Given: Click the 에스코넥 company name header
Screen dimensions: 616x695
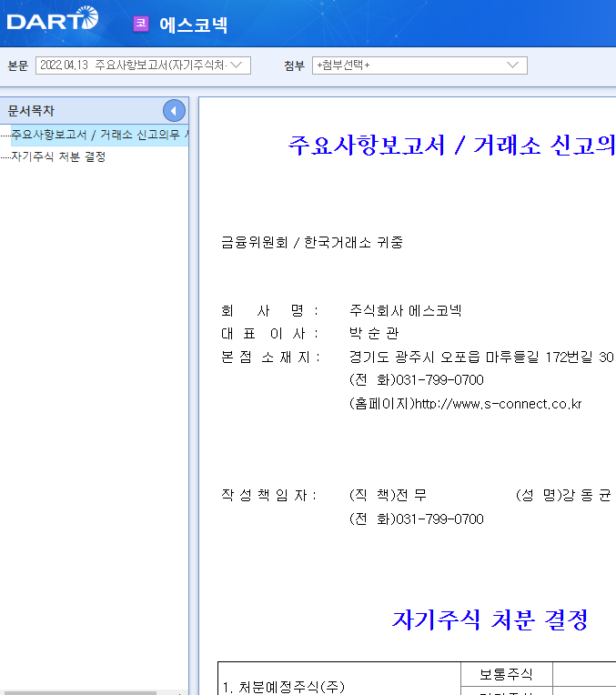Looking at the screenshot, I should pos(194,25).
